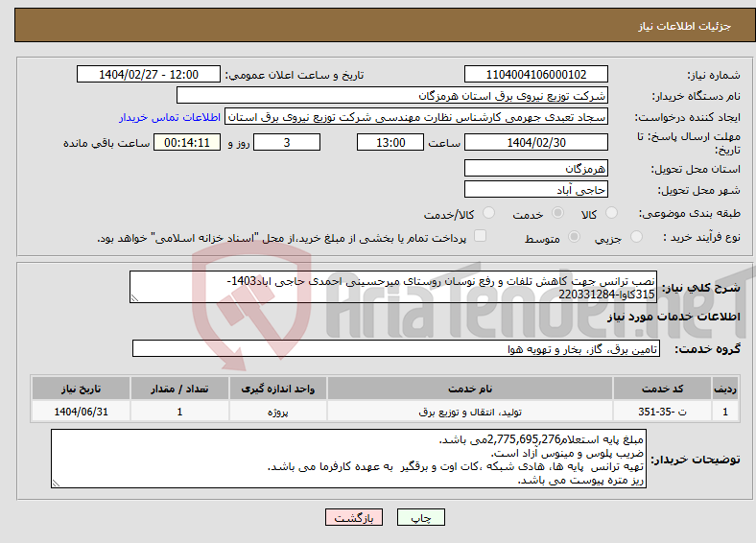Screen dimensions: 756x543
Task: Click the نام دستگاه خریدار label
Action: (x=697, y=97)
